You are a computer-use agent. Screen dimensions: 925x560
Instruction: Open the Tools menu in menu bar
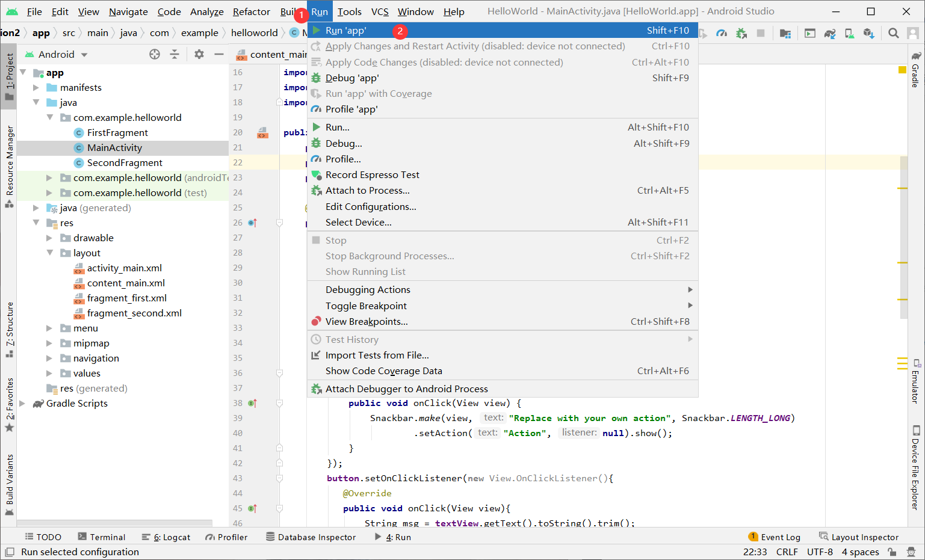[x=349, y=11]
